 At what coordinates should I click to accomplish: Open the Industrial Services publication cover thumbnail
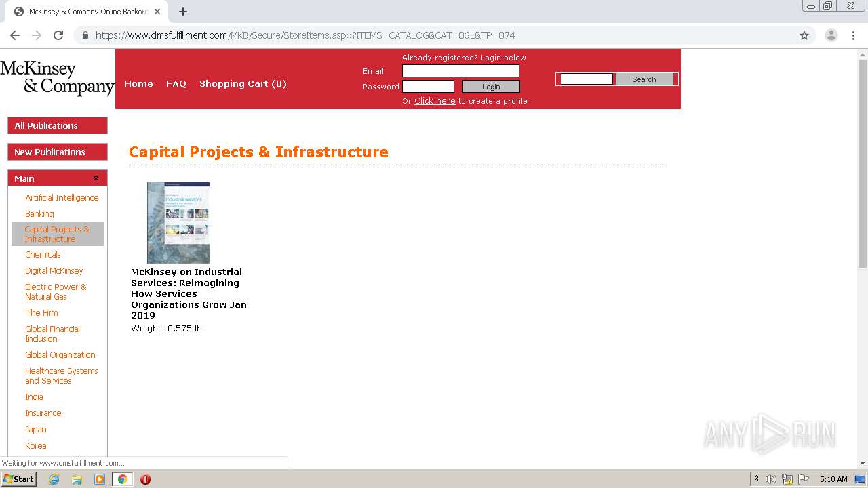pyautogui.click(x=178, y=223)
